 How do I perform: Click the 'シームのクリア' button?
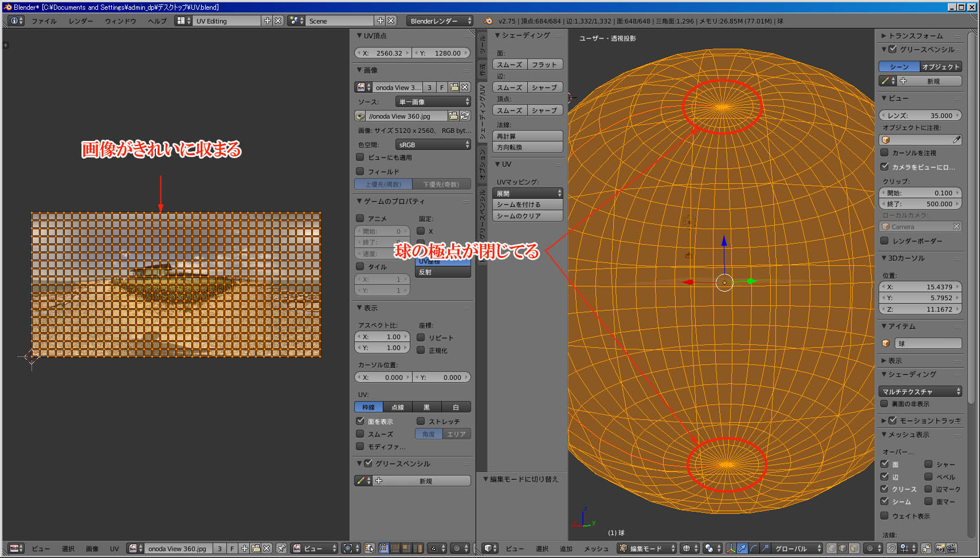pyautogui.click(x=527, y=215)
